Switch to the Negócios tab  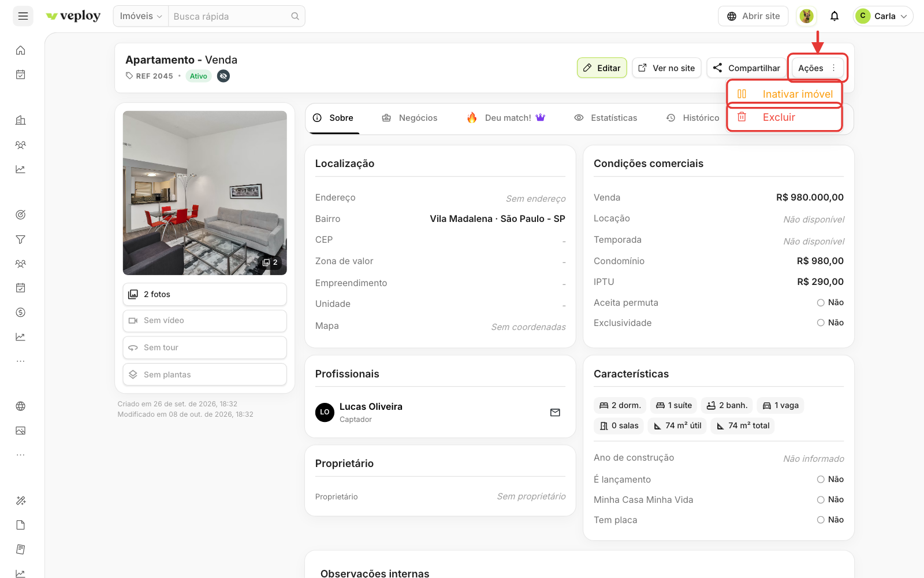click(410, 118)
